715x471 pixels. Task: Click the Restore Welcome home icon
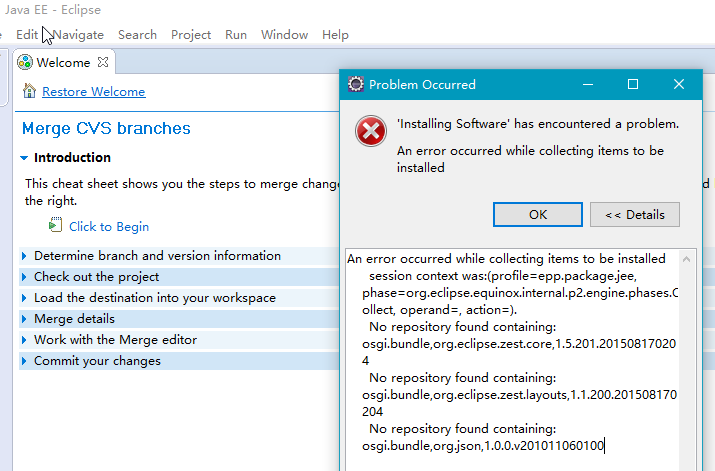pyautogui.click(x=29, y=91)
